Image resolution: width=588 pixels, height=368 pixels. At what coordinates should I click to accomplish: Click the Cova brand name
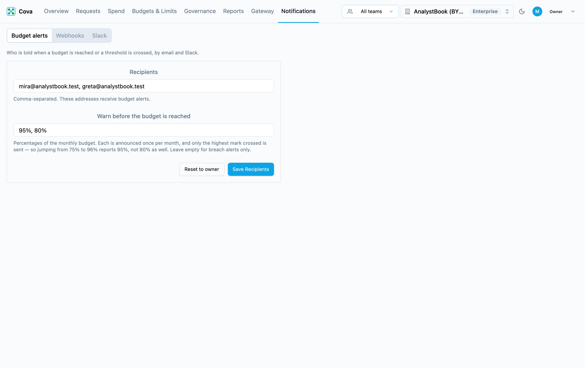[x=26, y=11]
